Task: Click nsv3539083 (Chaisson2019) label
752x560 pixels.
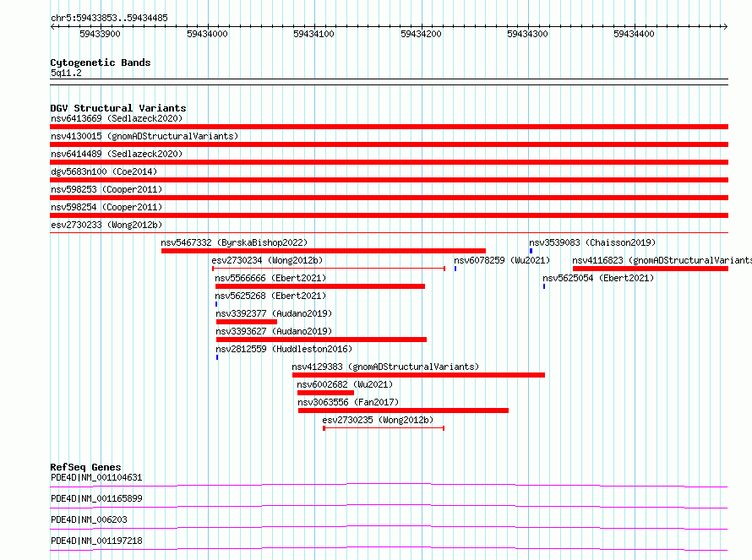Action: [592, 242]
